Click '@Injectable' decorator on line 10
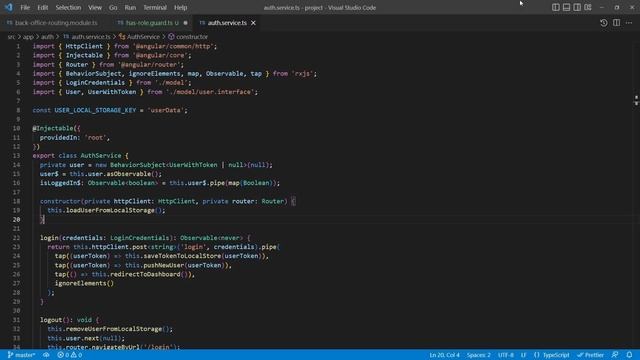 [x=53, y=128]
